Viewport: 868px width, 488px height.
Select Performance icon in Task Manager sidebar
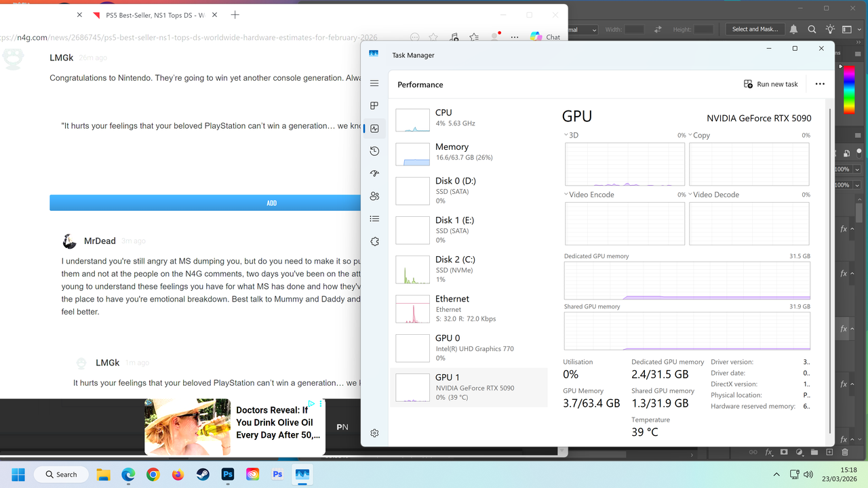pos(374,128)
